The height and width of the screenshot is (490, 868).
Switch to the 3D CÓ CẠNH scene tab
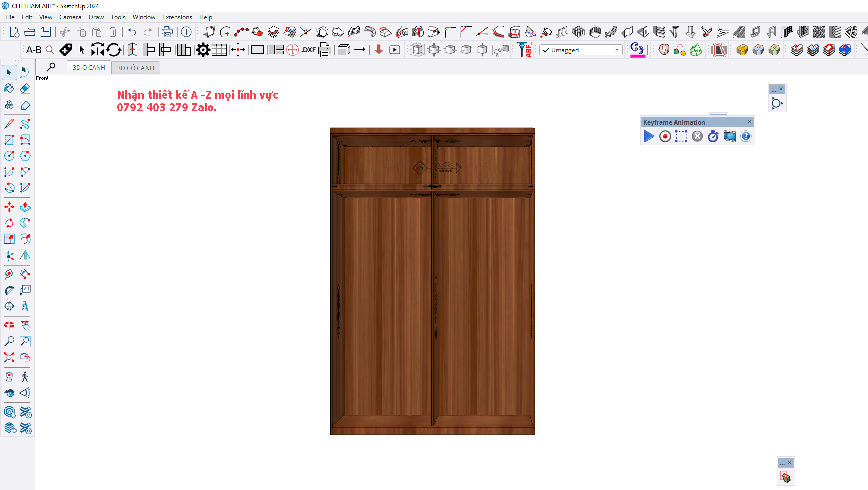(135, 68)
